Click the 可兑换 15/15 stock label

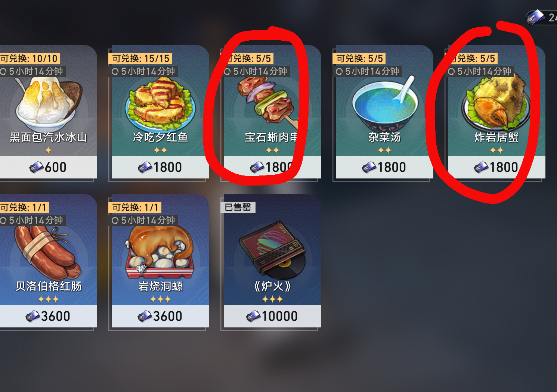tap(140, 59)
